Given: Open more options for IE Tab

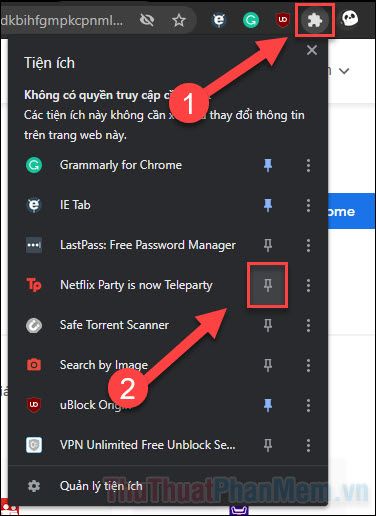Looking at the screenshot, I should (308, 205).
